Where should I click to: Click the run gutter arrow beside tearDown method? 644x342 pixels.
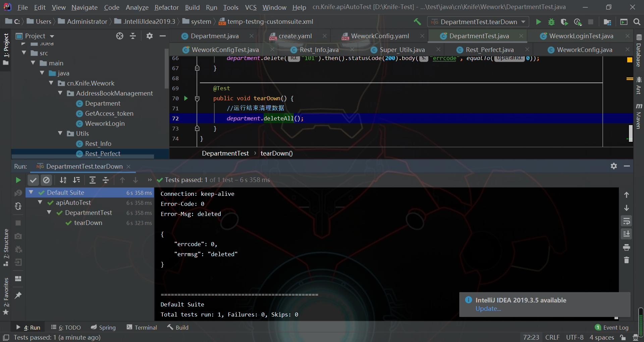[x=186, y=98]
